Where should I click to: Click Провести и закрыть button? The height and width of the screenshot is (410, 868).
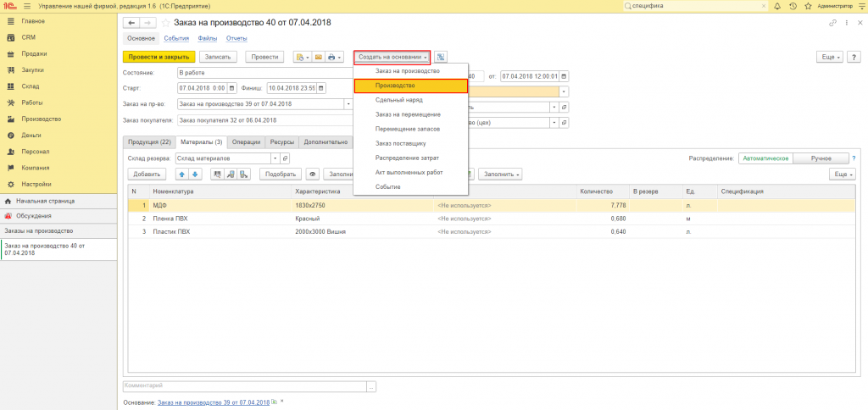coord(159,57)
